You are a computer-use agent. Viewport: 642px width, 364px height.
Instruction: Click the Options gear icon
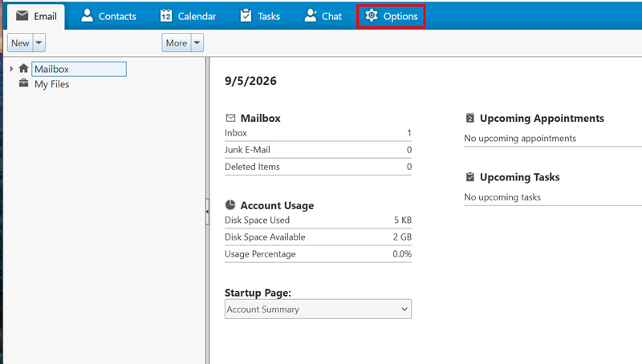coord(372,15)
